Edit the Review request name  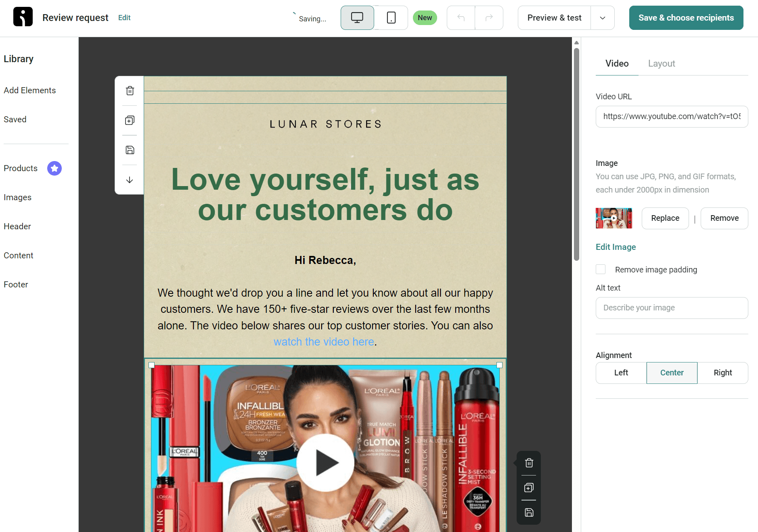click(124, 18)
